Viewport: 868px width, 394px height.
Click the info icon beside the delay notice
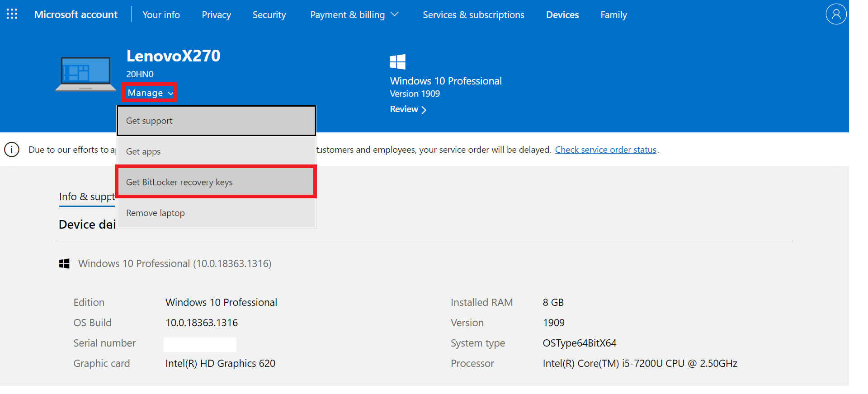point(12,149)
